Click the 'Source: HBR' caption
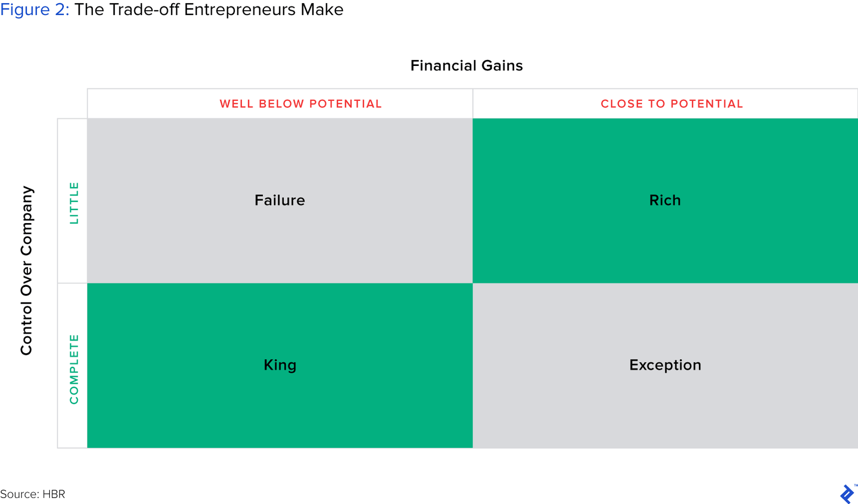 pyautogui.click(x=32, y=494)
